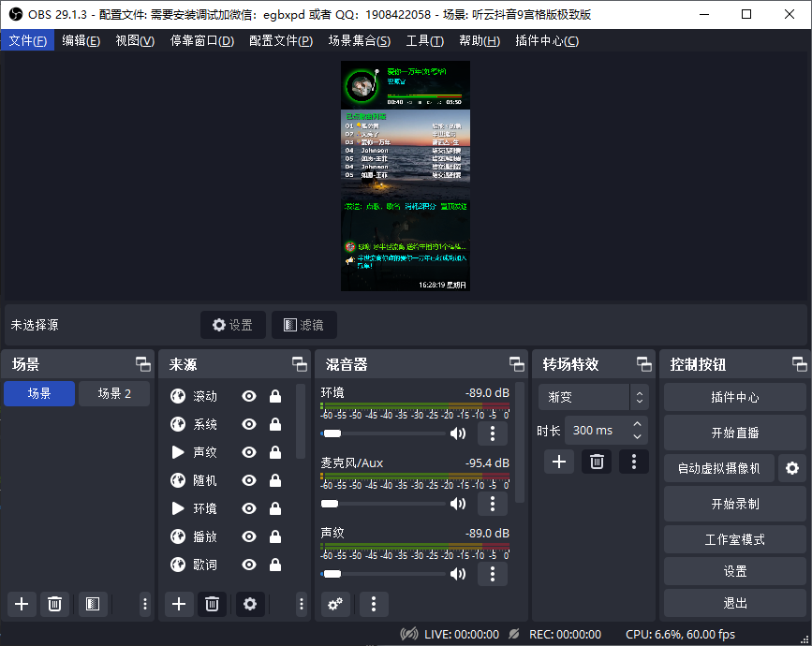Click the 开始录制 button
This screenshot has width=812, height=646.
coord(734,504)
